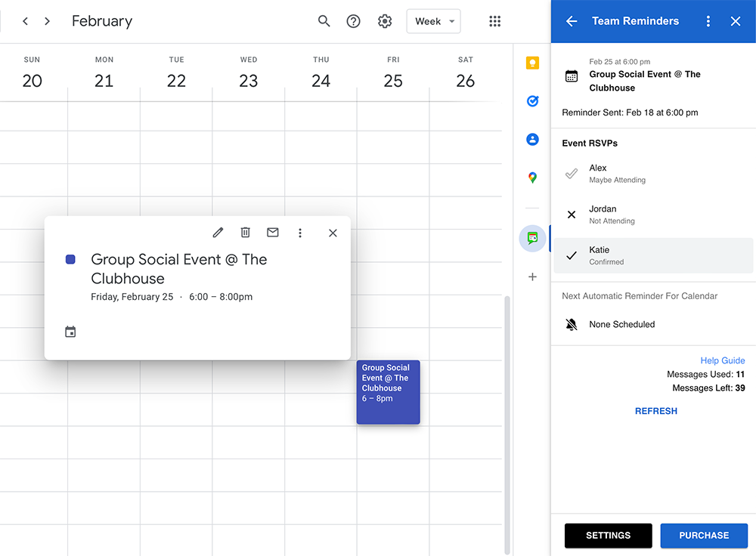Email guests via the envelope icon
This screenshot has height=556, width=756.
click(273, 233)
